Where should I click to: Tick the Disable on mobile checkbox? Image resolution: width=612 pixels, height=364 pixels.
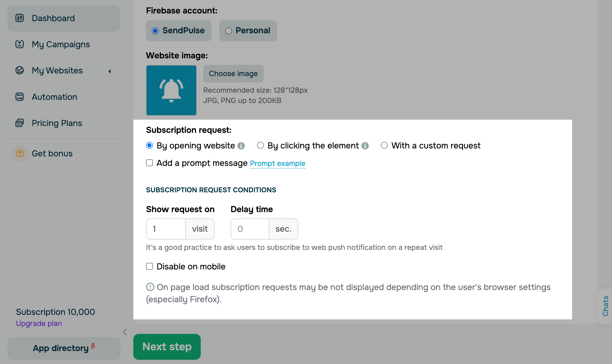point(149,266)
